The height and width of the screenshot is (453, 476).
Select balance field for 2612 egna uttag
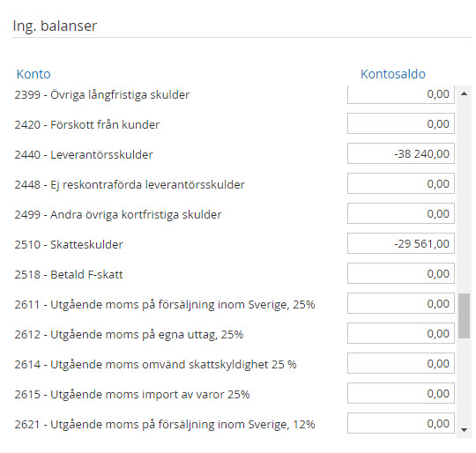(x=401, y=333)
